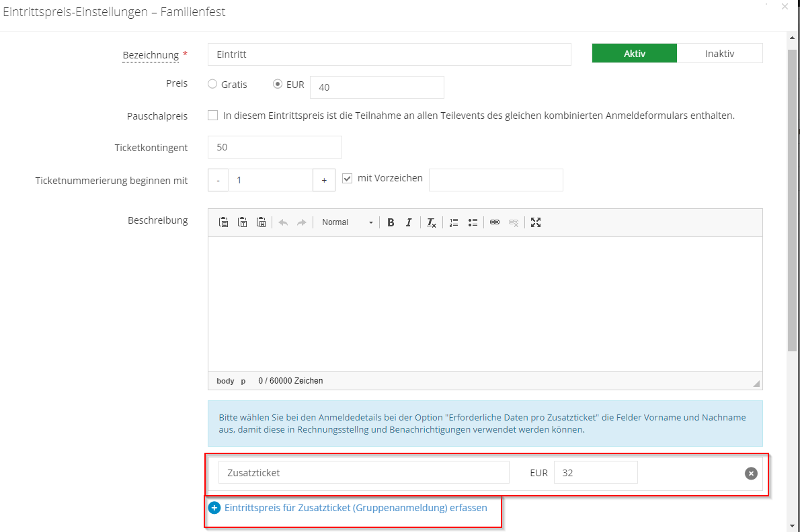Apply bold formatting in description editor

click(x=391, y=222)
